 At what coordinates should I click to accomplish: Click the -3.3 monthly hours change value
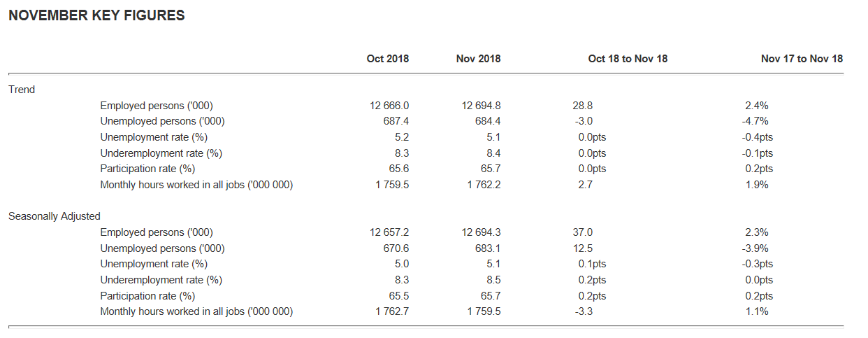(583, 311)
